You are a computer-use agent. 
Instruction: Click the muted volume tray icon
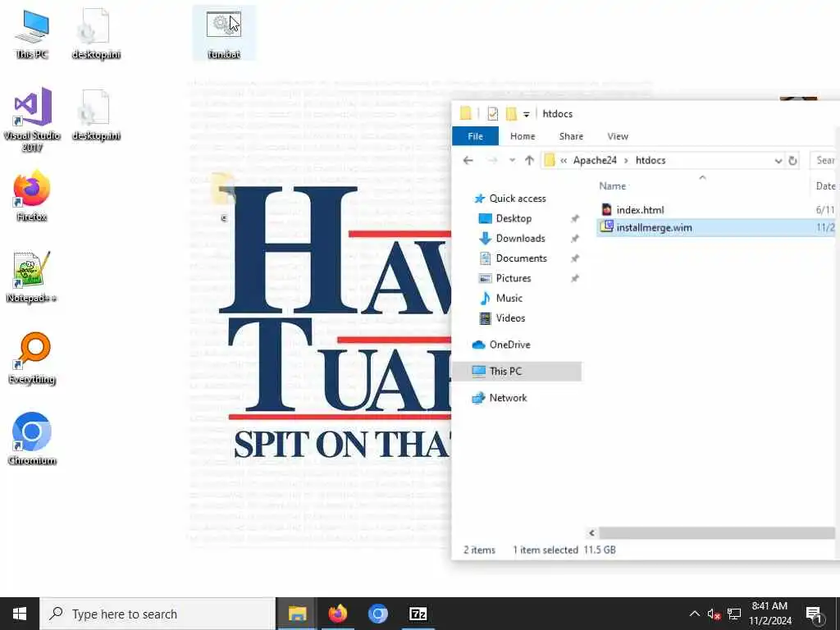click(714, 614)
